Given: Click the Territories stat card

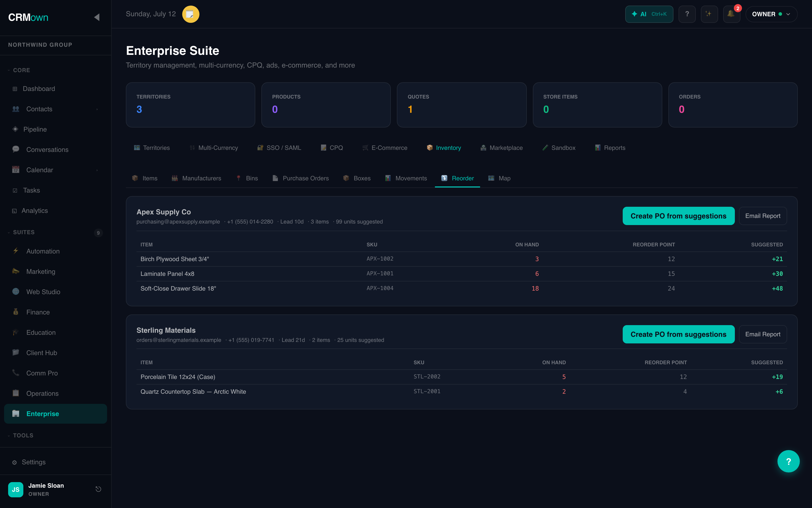Looking at the screenshot, I should (190, 105).
